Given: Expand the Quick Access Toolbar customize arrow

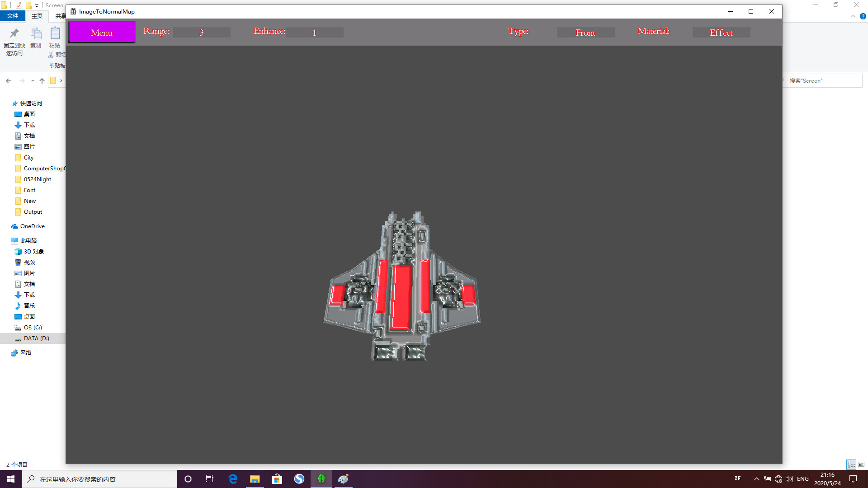Looking at the screenshot, I should [37, 5].
